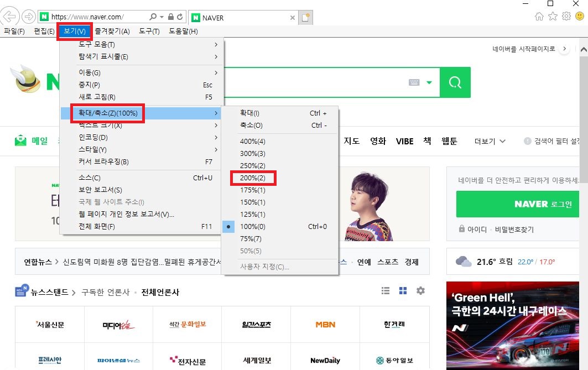Viewport: 588px width, 370px height.
Task: Choose 전체 화면(F) menu entry
Action: tap(142, 226)
